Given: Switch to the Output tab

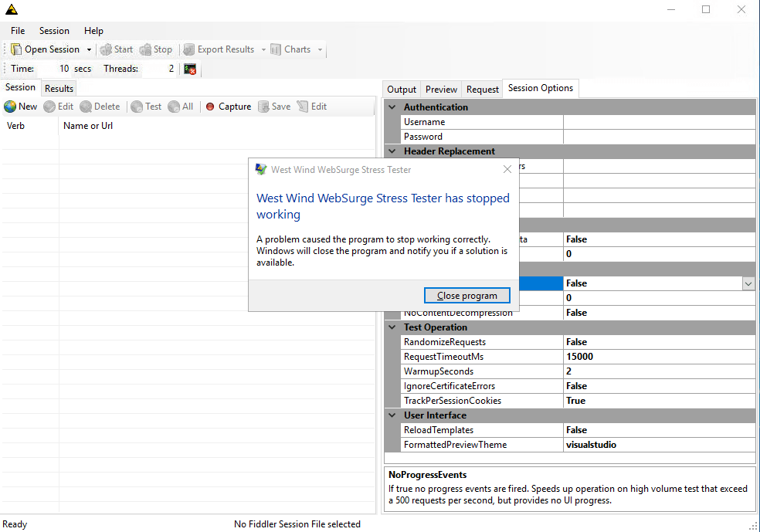Looking at the screenshot, I should [x=402, y=89].
